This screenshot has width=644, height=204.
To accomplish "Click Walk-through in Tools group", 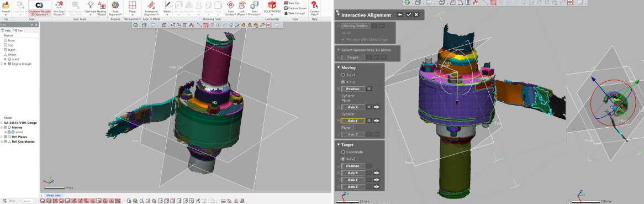I will coord(294,13).
